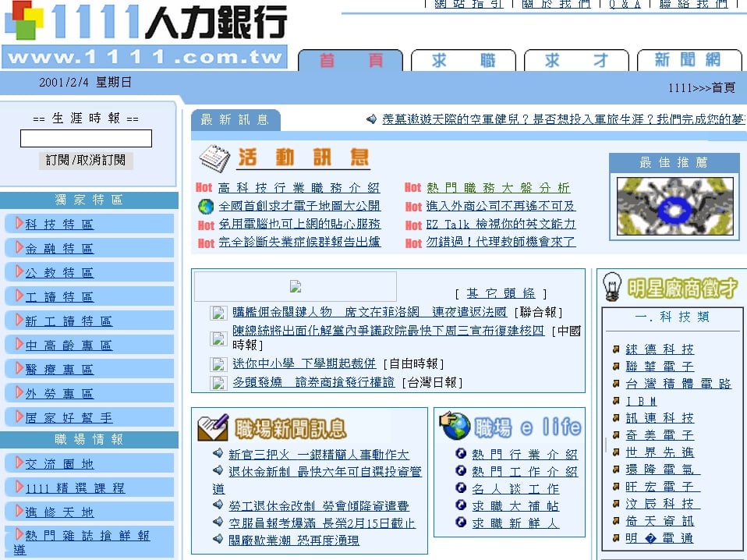The width and height of the screenshot is (747, 560).
Task: Click the globe icon beside 職場 e life
Action: [455, 426]
